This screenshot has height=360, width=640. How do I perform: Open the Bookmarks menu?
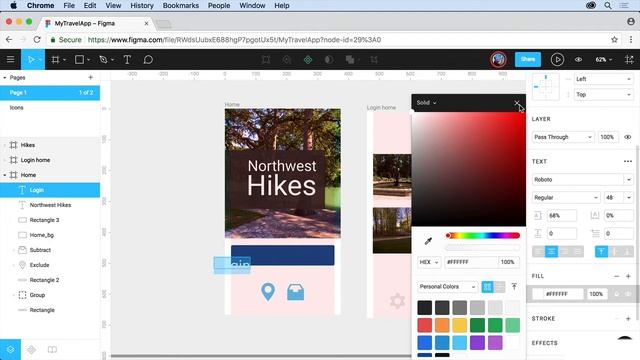(x=180, y=6)
